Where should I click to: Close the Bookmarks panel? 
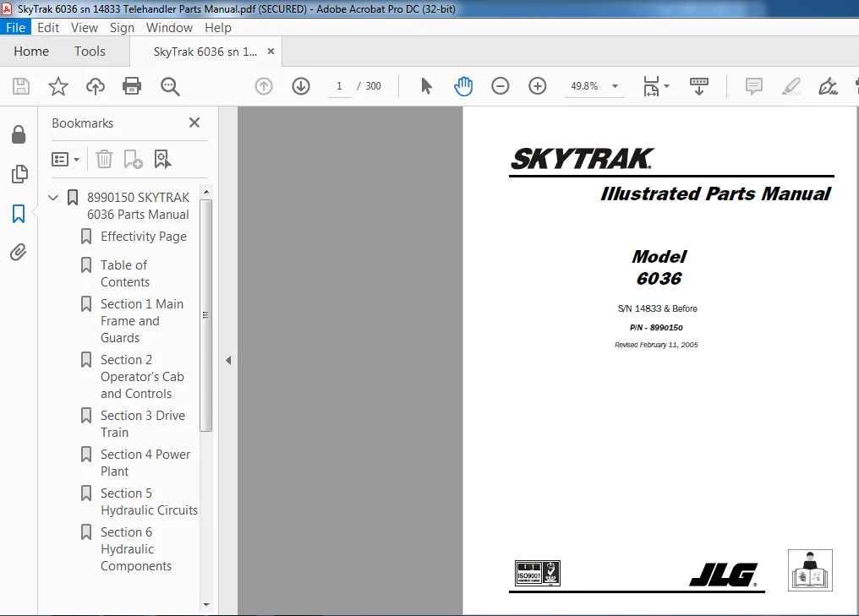click(194, 123)
